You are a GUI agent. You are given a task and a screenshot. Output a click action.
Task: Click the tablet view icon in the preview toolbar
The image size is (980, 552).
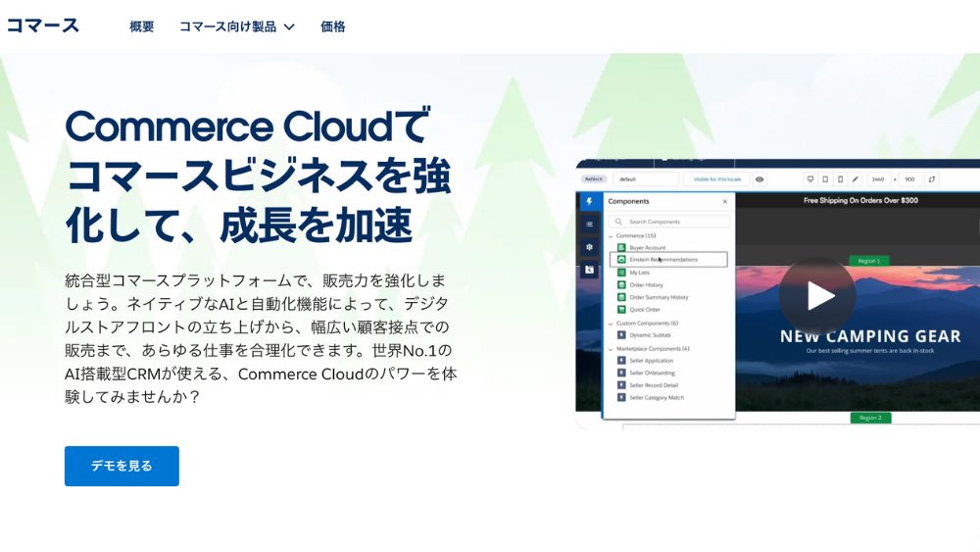825,179
